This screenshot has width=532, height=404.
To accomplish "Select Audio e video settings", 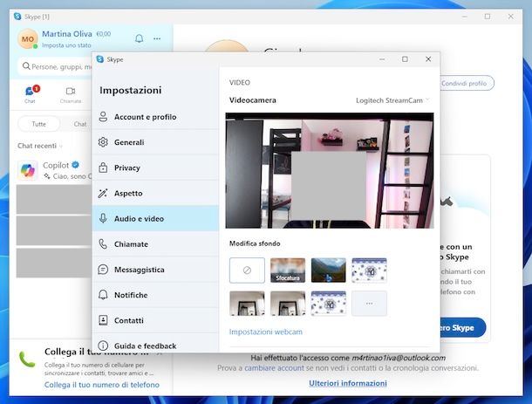I will pyautogui.click(x=155, y=219).
